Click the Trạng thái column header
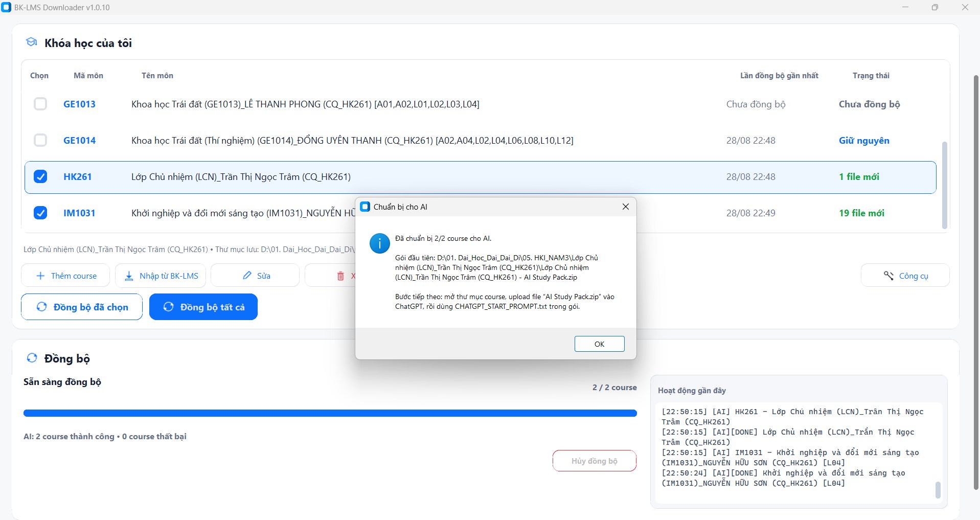Image resolution: width=980 pixels, height=520 pixels. 871,76
